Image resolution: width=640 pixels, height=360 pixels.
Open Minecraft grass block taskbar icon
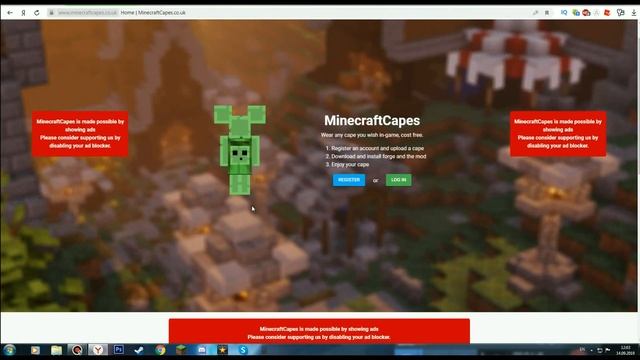[181, 350]
